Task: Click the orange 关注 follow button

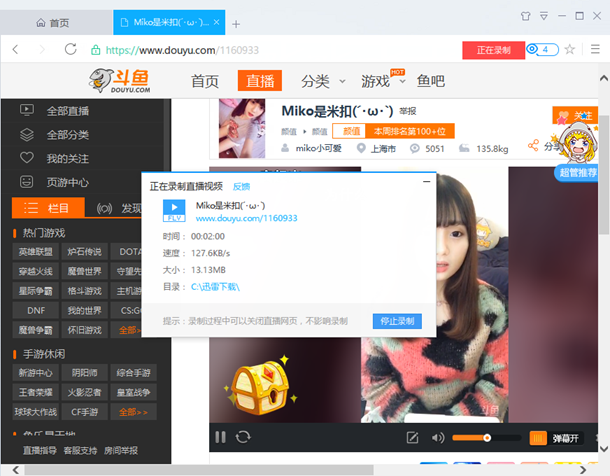Action: (x=575, y=115)
